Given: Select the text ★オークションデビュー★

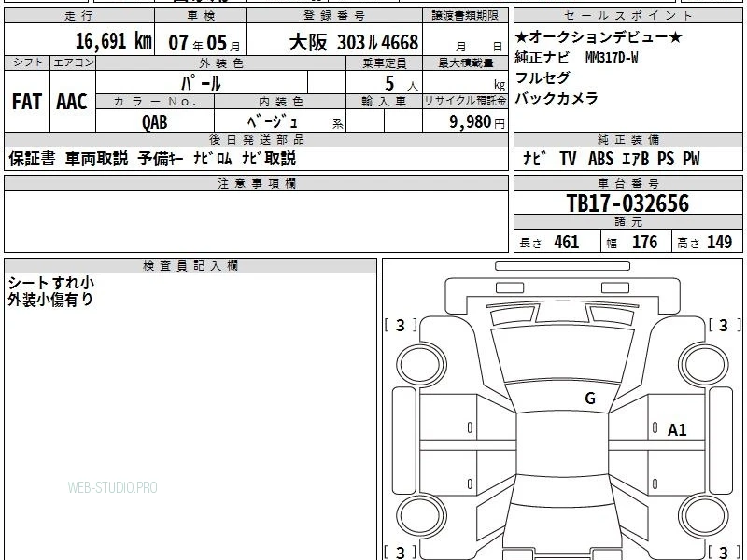Looking at the screenshot, I should (599, 37).
